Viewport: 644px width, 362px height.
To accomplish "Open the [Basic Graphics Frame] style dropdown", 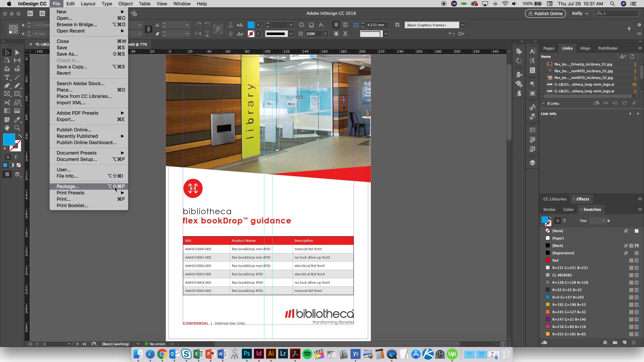I will point(462,25).
